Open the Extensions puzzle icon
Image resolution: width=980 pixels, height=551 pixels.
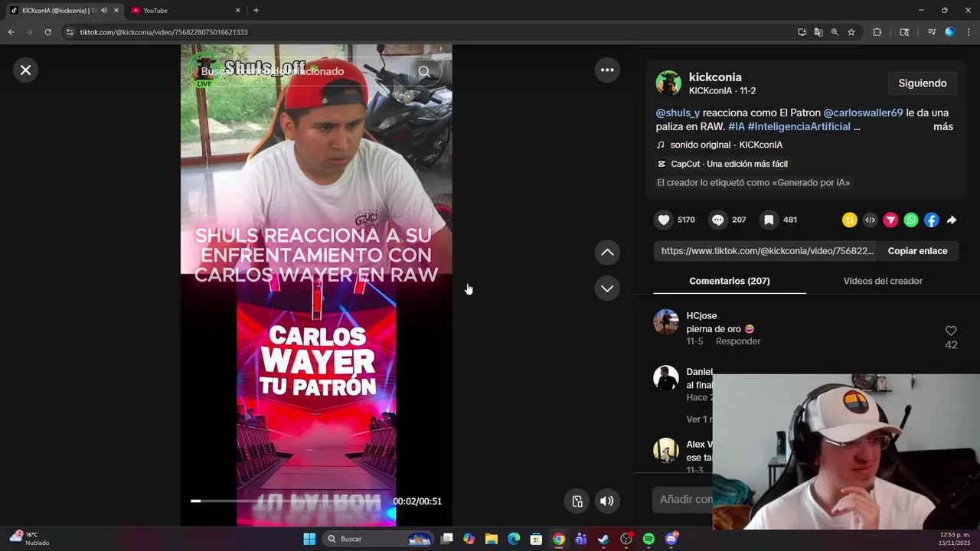877,32
